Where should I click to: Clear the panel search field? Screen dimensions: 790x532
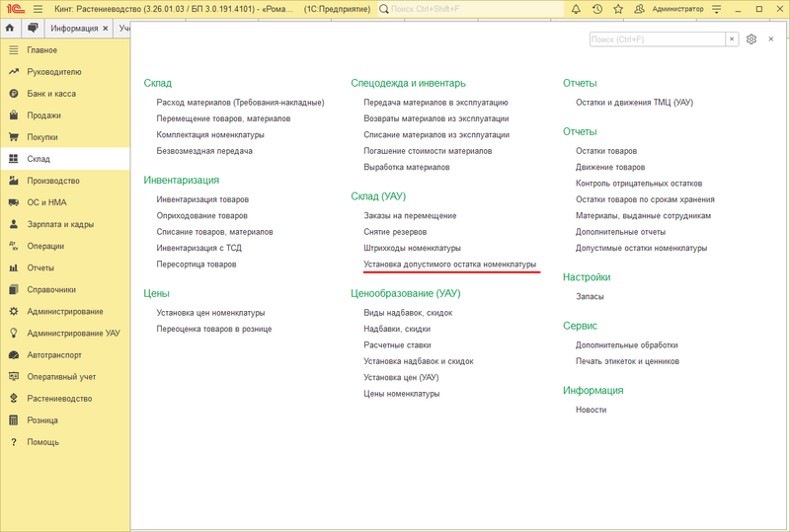732,39
